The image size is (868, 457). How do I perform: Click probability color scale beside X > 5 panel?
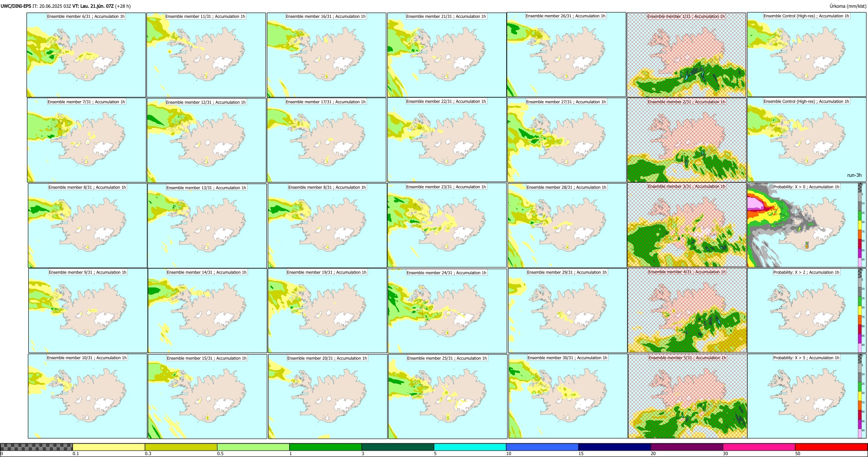[x=860, y=396]
